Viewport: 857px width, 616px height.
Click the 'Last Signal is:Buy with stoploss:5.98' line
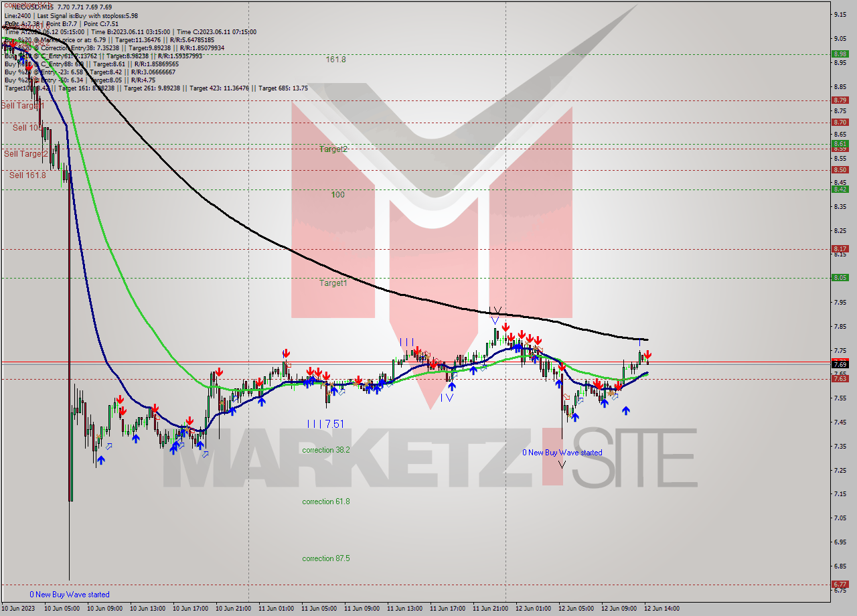[x=88, y=15]
